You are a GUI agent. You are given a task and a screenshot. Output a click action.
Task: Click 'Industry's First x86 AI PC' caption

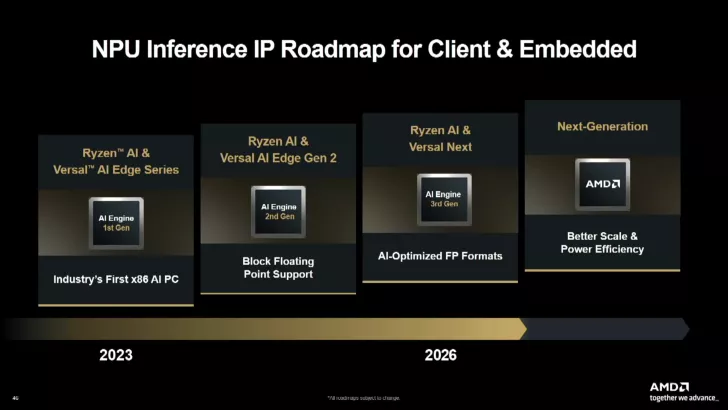[x=116, y=279]
